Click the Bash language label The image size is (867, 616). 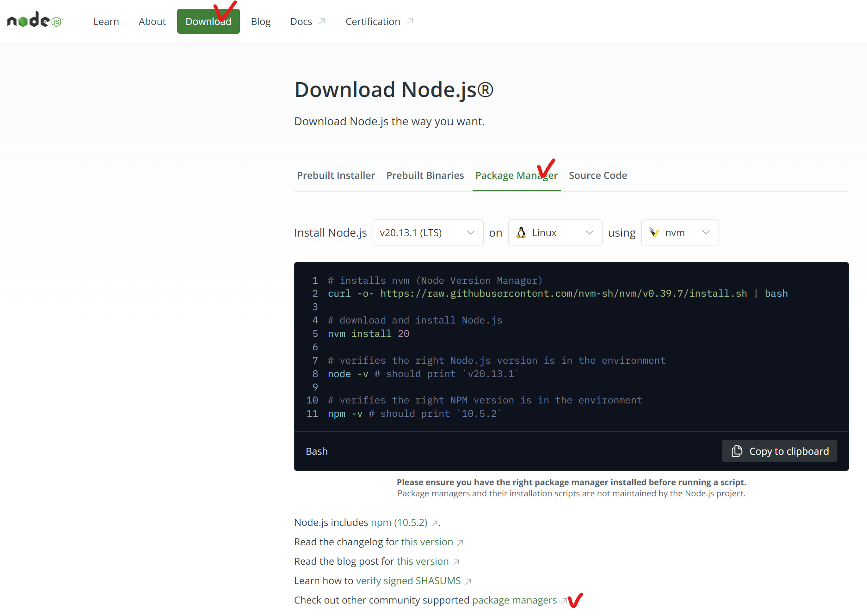coord(317,451)
